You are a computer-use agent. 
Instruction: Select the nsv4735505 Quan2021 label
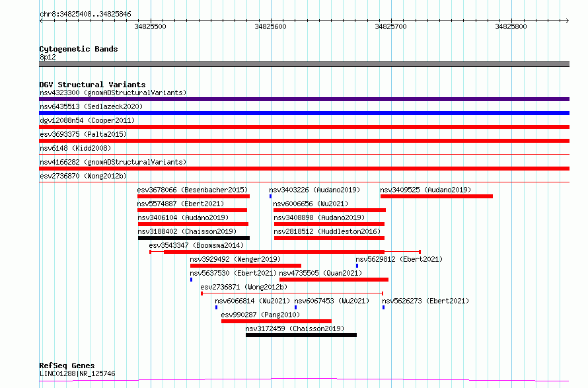coord(320,273)
